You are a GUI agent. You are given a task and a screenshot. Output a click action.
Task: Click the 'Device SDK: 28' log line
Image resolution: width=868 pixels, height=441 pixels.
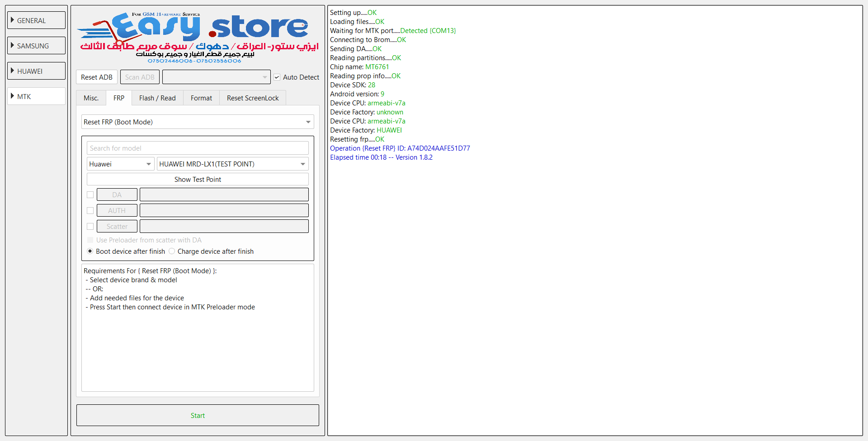click(x=353, y=85)
